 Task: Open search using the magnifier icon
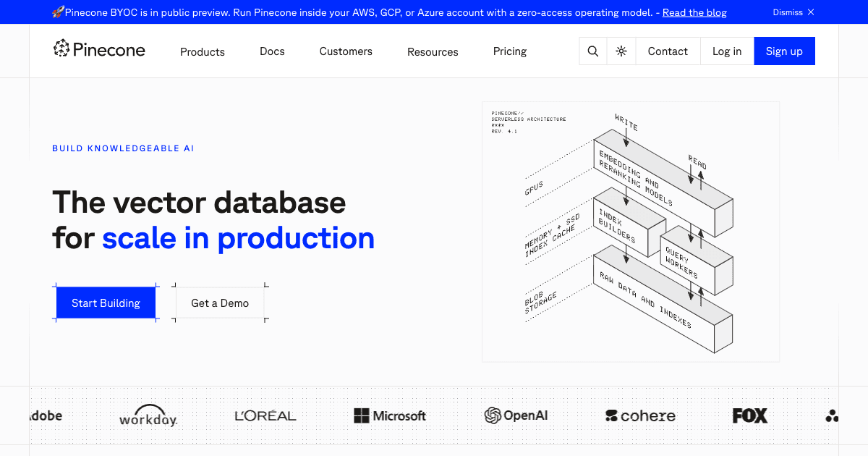click(592, 51)
